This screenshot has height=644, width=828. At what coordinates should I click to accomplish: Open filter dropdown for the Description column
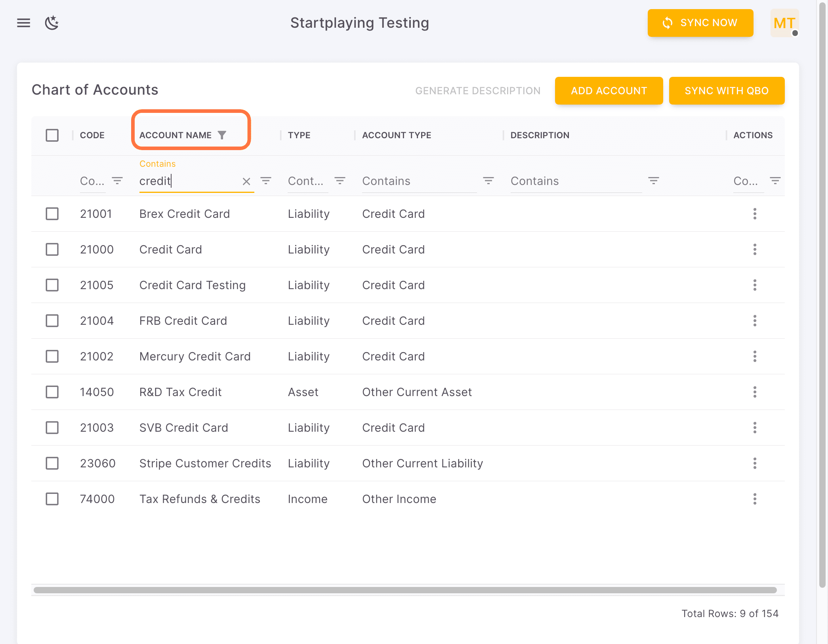[654, 181]
